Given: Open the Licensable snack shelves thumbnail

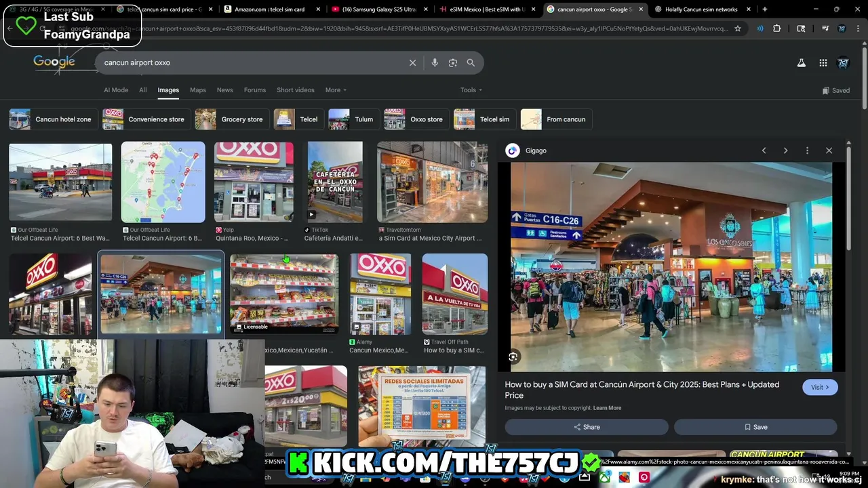Looking at the screenshot, I should (x=284, y=293).
